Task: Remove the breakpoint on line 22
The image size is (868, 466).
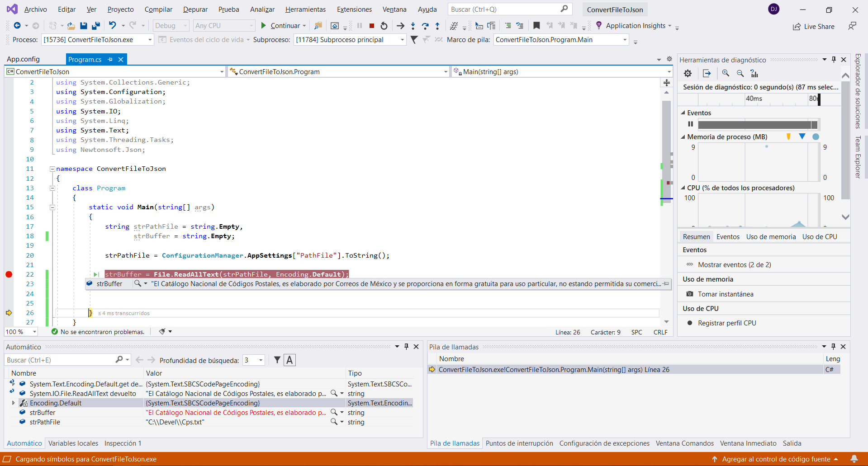Action: [9, 274]
